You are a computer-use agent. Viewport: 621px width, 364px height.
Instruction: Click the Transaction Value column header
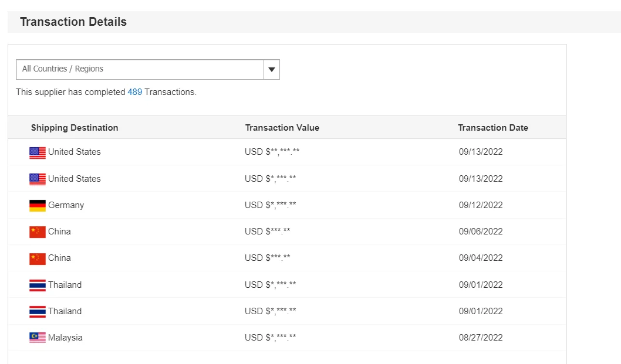[282, 128]
